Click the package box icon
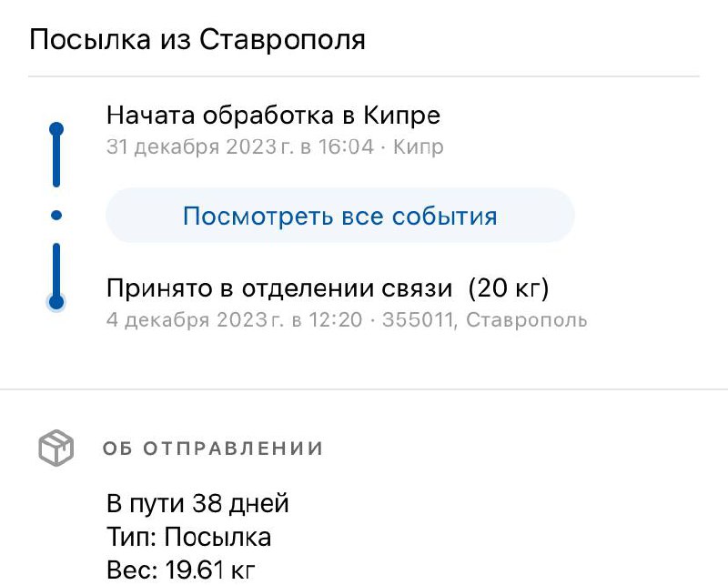Viewport: 728px width, 585px height. 56,448
